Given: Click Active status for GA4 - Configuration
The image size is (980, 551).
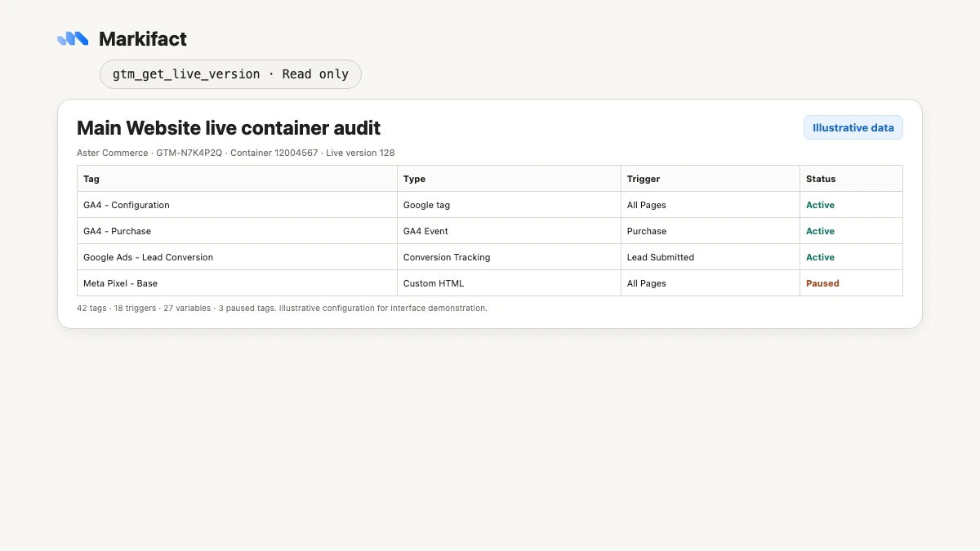Looking at the screenshot, I should point(820,205).
